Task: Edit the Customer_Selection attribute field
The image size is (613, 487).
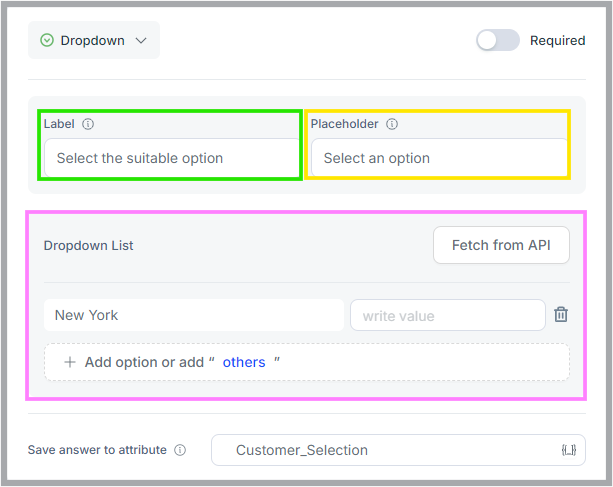Action: [398, 450]
